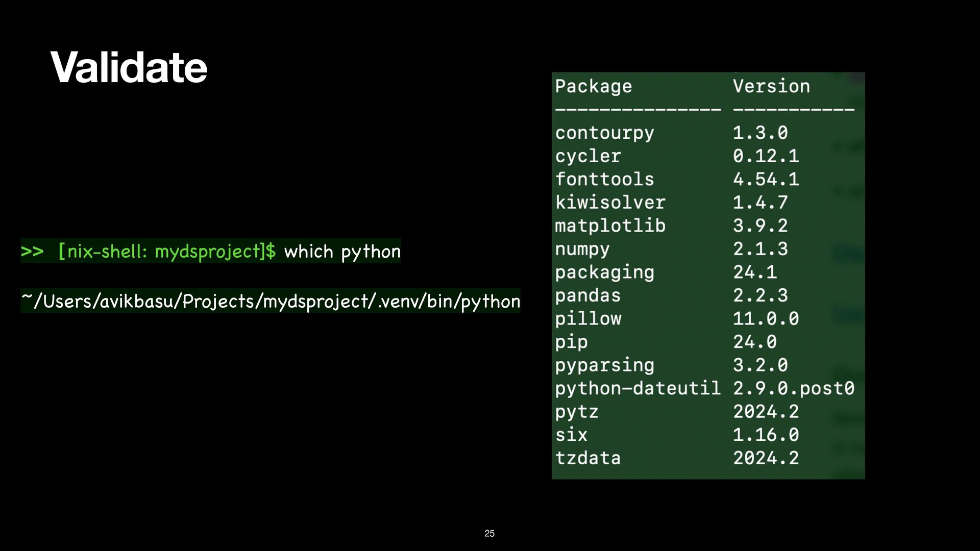Click the 'numpy' package name

pos(582,249)
